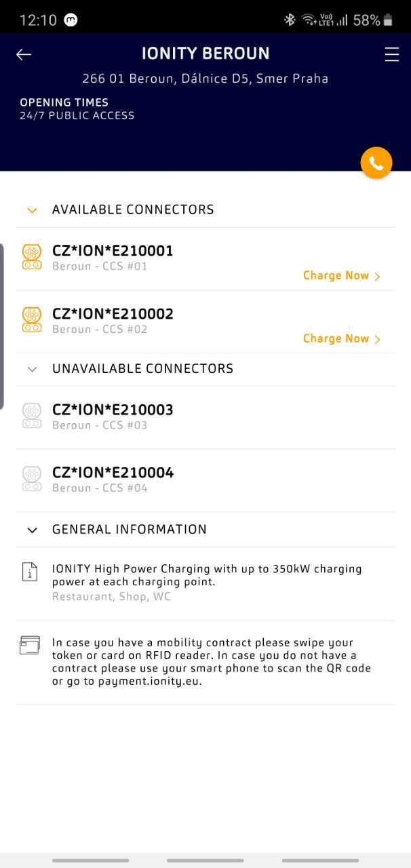
Task: Tap the CCS plug icon for E210001
Action: coord(32,257)
